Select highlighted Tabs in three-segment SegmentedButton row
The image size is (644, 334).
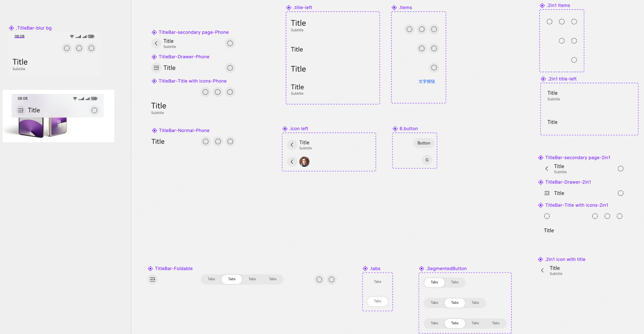(x=454, y=303)
